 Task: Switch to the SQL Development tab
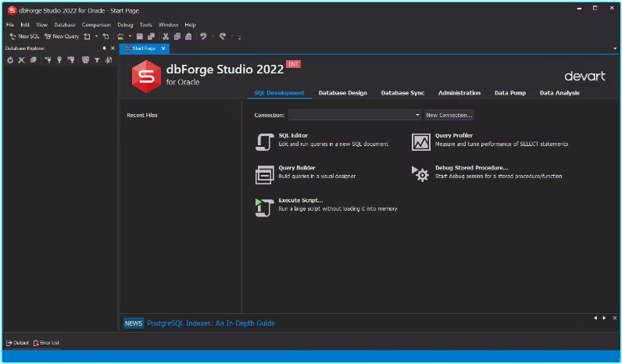point(279,93)
